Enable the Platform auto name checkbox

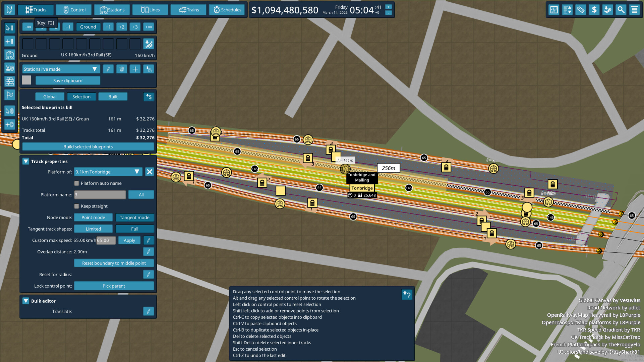coord(77,183)
